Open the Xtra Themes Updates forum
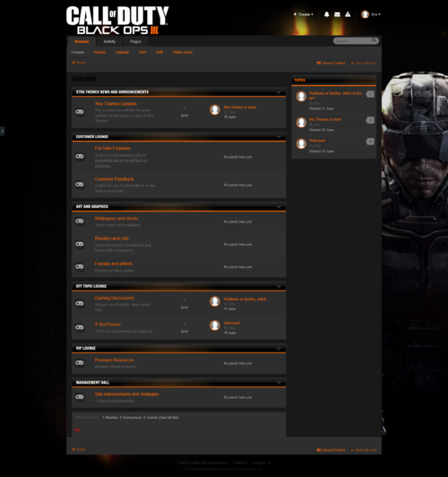The width and height of the screenshot is (448, 477). tap(116, 104)
